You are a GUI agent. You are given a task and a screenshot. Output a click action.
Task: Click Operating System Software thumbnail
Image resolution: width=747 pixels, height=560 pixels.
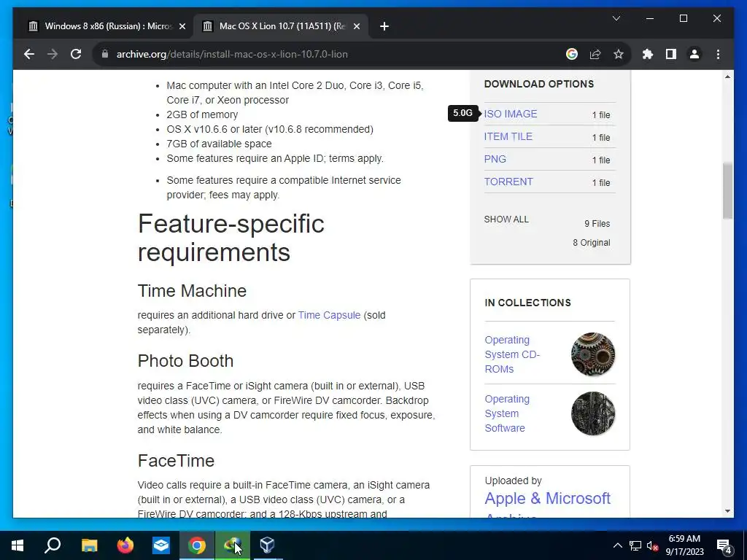(592, 413)
